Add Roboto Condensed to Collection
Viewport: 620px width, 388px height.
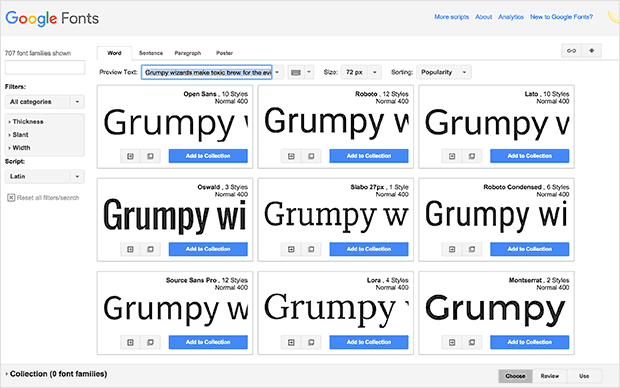[x=529, y=249]
